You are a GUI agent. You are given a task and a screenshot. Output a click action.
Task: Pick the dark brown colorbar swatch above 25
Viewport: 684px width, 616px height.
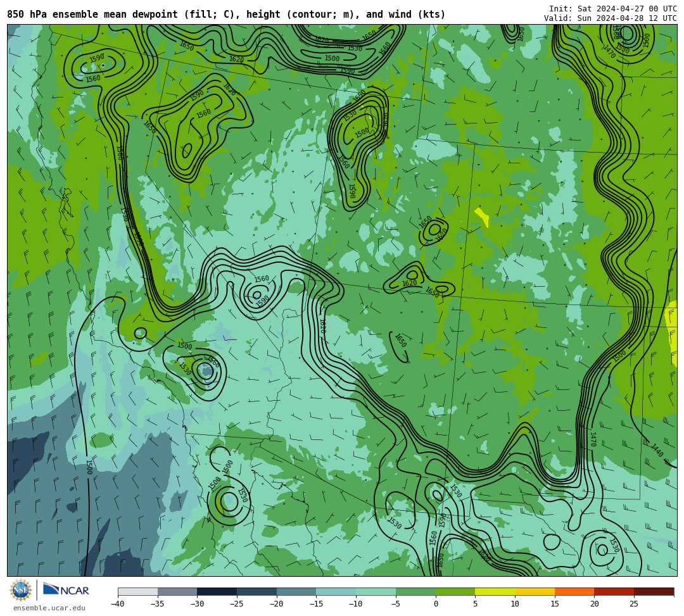tap(654, 591)
